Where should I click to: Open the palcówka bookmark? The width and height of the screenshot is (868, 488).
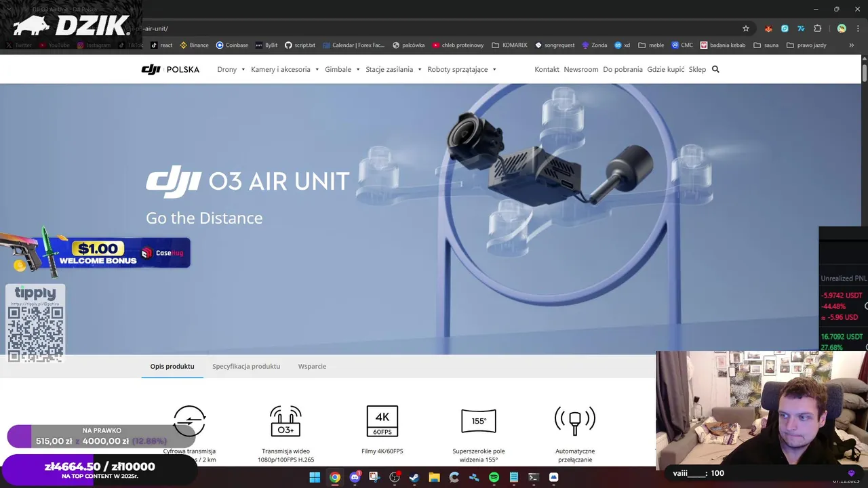coord(408,45)
